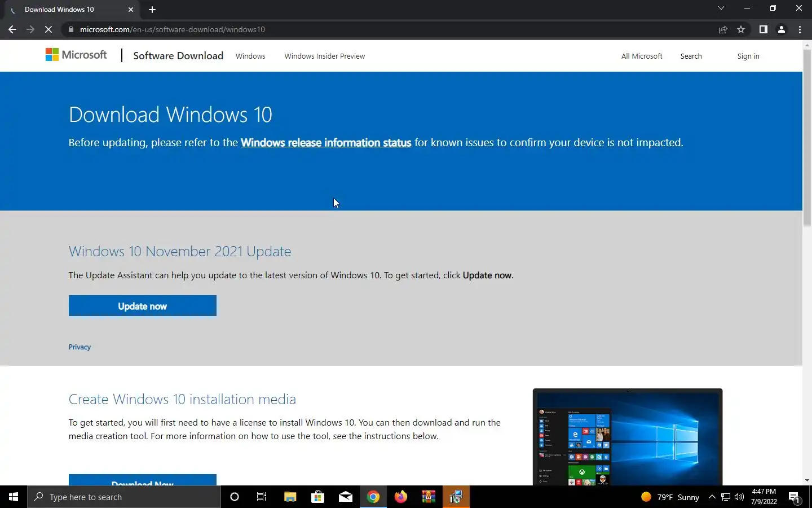Open the highlighted installer taskbar app
The image size is (812, 508).
(x=456, y=497)
